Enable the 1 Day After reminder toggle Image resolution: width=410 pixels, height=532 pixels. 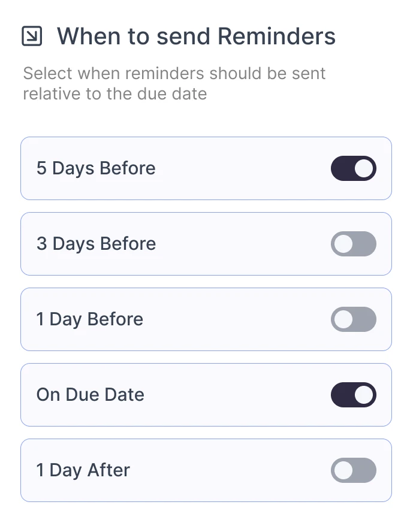pyautogui.click(x=353, y=470)
